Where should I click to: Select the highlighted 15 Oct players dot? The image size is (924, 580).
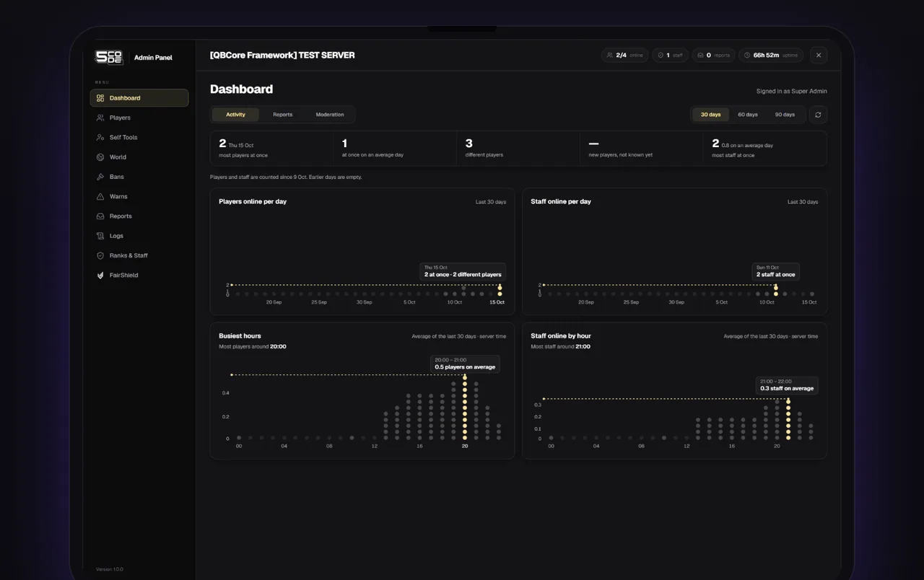pyautogui.click(x=500, y=290)
